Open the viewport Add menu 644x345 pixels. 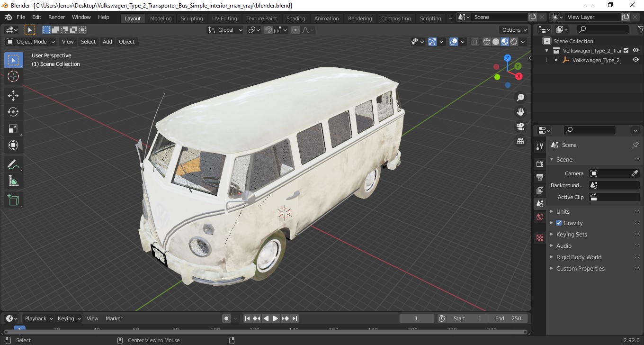[107, 42]
